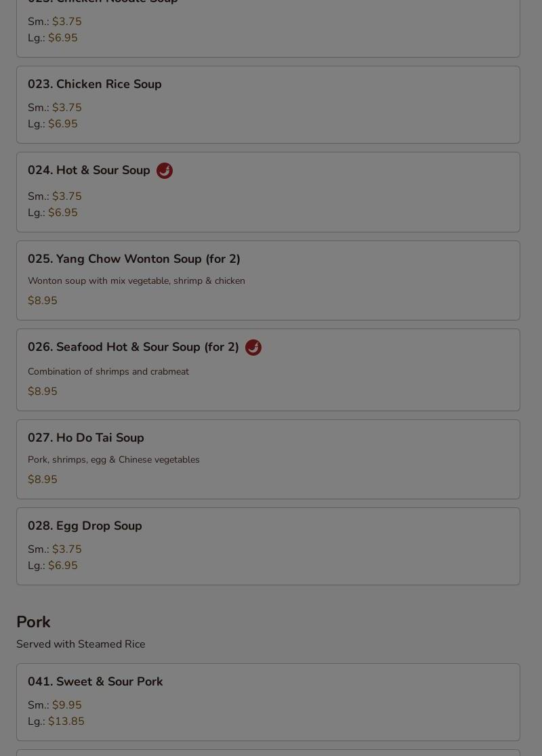Click the $8.95 price of Yang Chow Wonton Soup
542x756 pixels.
[x=43, y=300]
